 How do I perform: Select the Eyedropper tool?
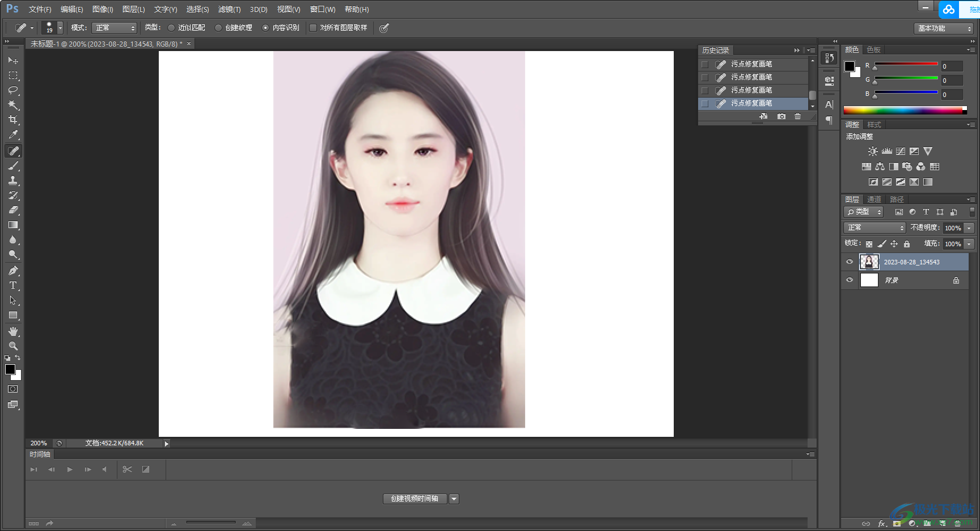13,135
